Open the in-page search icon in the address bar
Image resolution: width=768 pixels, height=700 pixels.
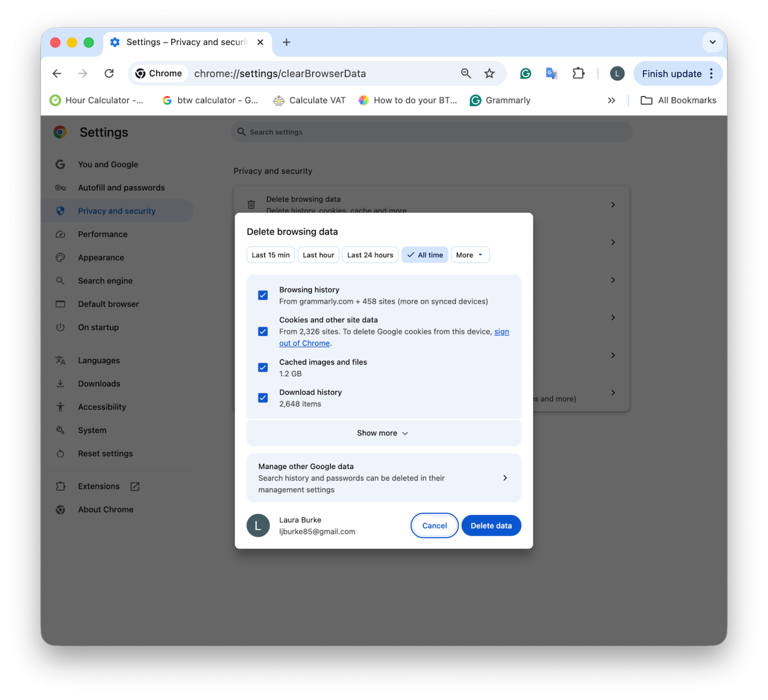[466, 73]
